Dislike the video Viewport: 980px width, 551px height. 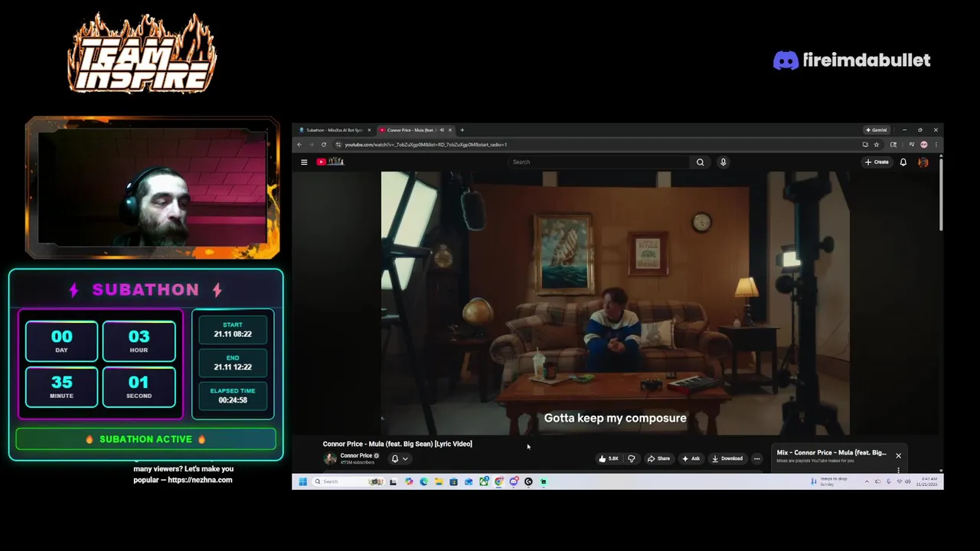pyautogui.click(x=632, y=458)
